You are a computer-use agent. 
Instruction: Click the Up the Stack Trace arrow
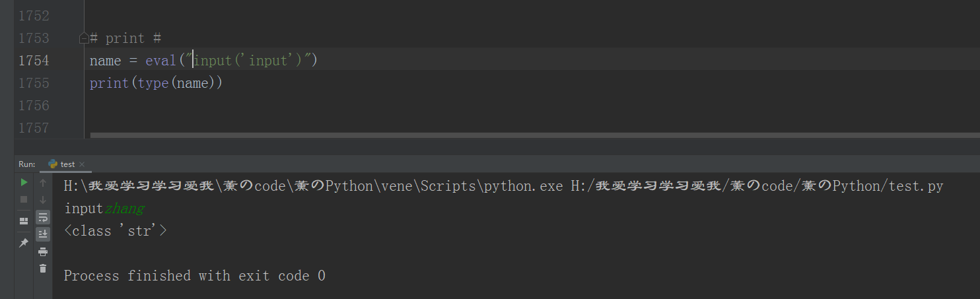pyautogui.click(x=43, y=182)
